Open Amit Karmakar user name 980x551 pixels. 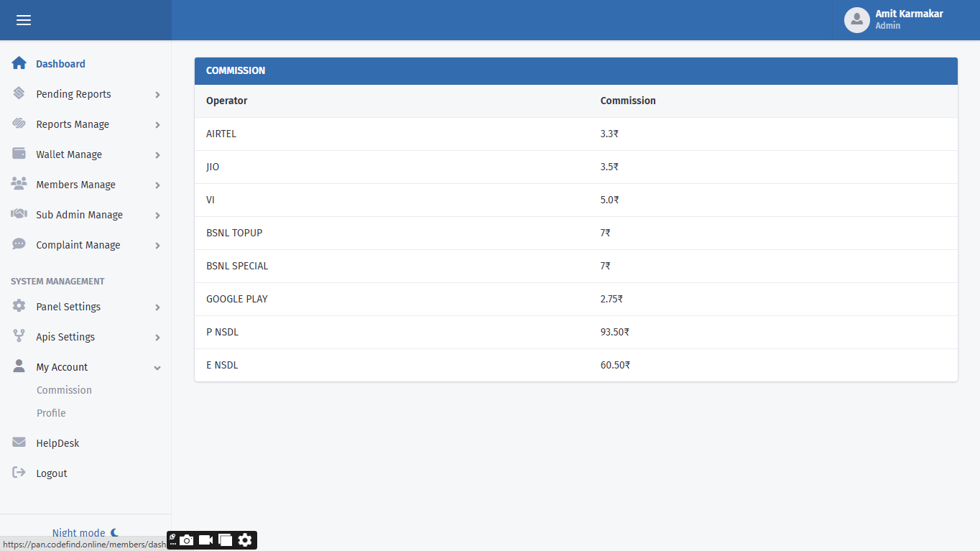(909, 14)
